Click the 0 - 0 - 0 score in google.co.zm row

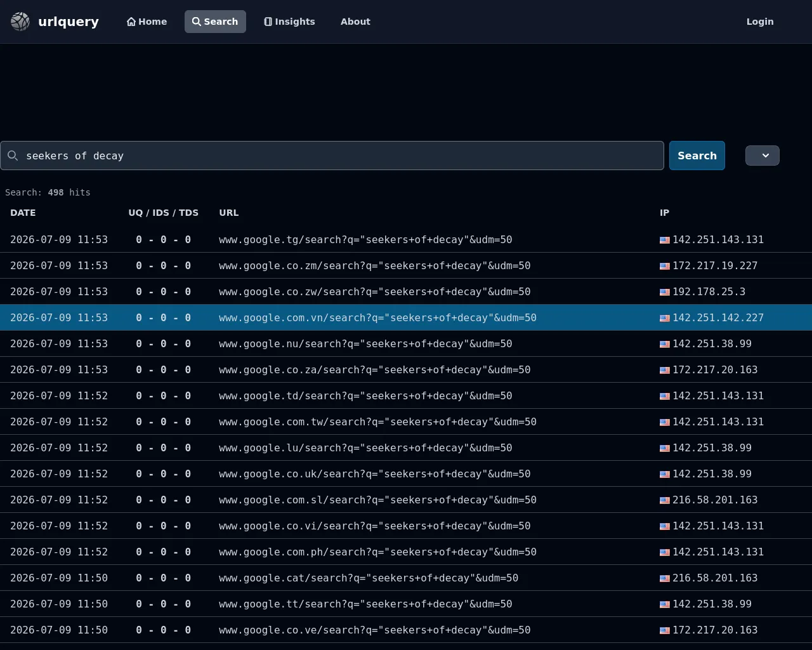(164, 266)
